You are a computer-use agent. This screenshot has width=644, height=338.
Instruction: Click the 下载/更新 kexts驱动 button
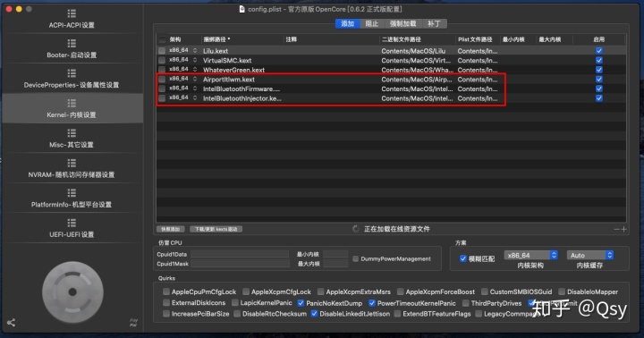(x=216, y=229)
